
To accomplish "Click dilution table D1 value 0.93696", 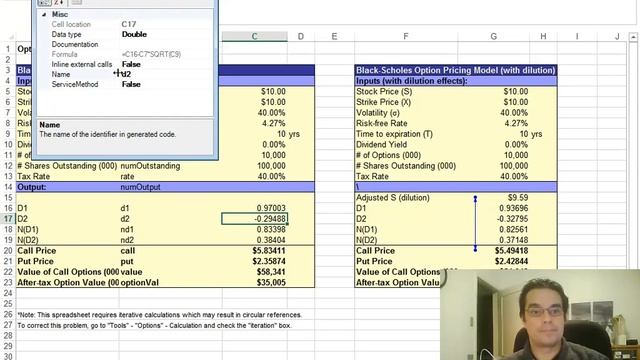I will [x=513, y=208].
